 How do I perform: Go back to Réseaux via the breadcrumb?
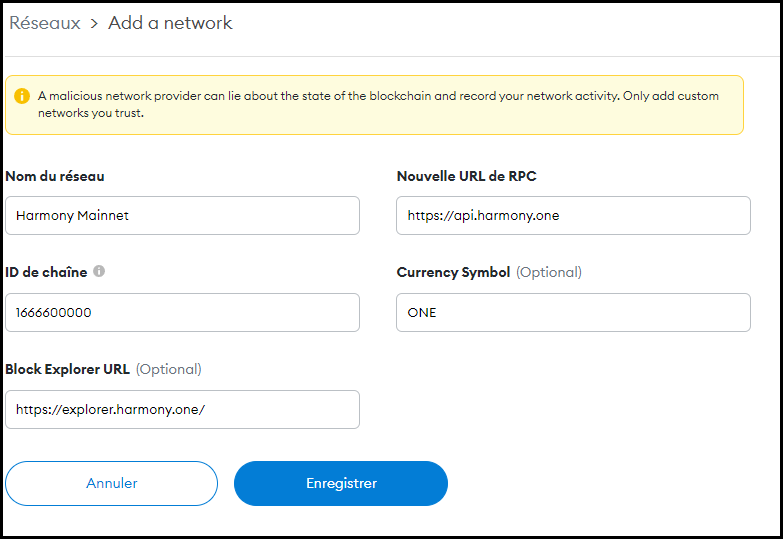click(45, 23)
